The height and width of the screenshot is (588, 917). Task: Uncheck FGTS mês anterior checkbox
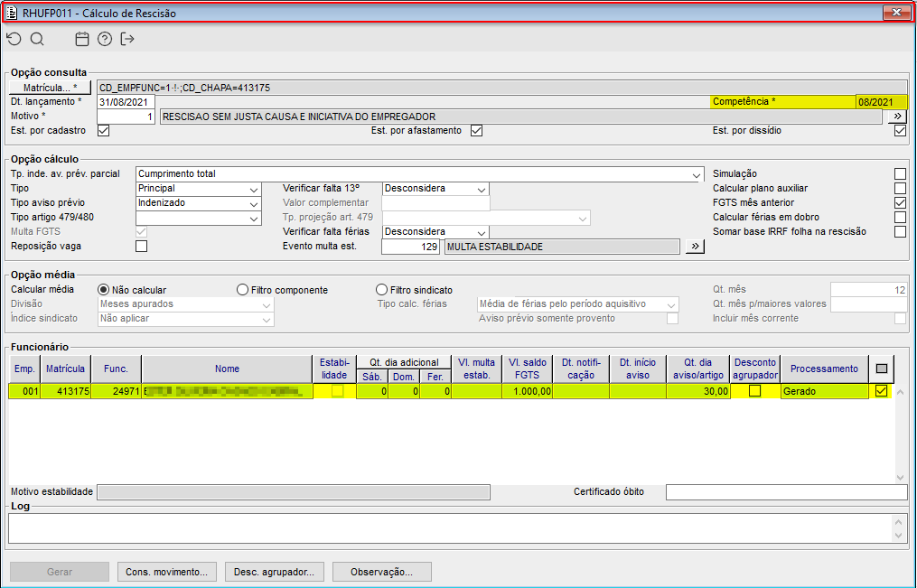[900, 203]
